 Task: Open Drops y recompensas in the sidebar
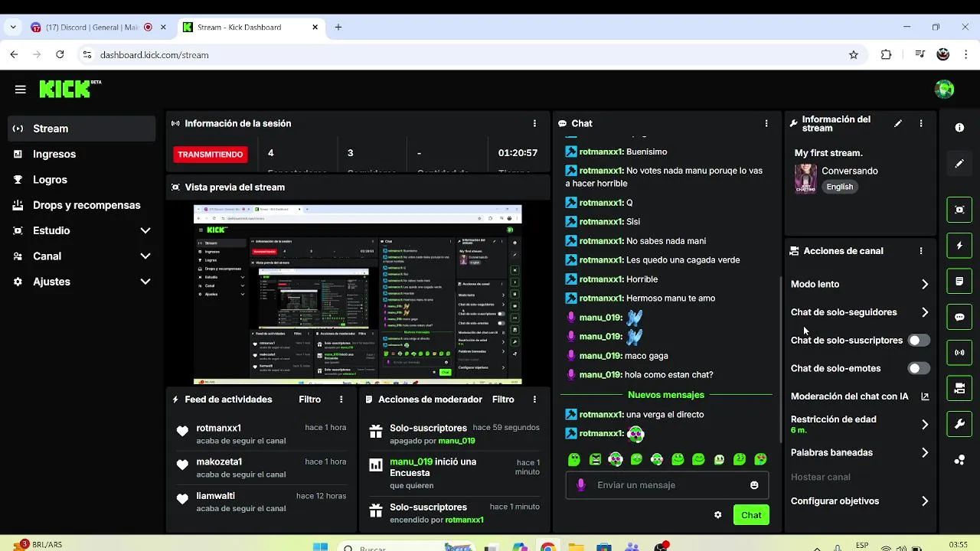[81, 205]
